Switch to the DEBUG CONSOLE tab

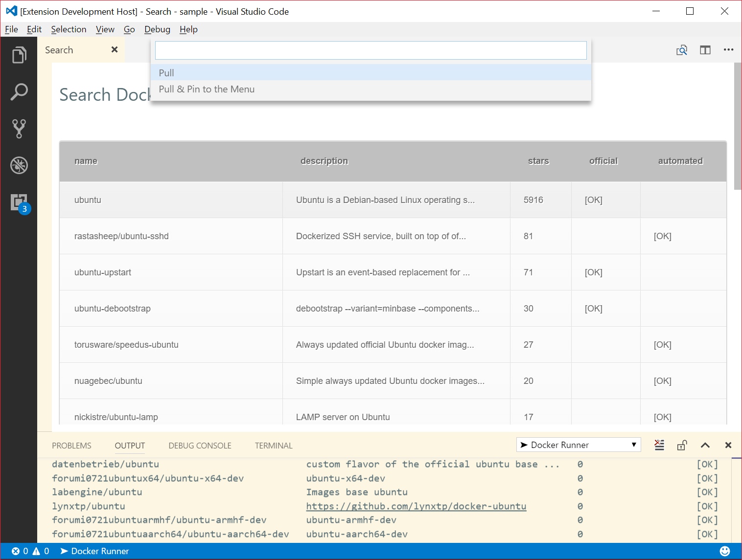pos(200,446)
